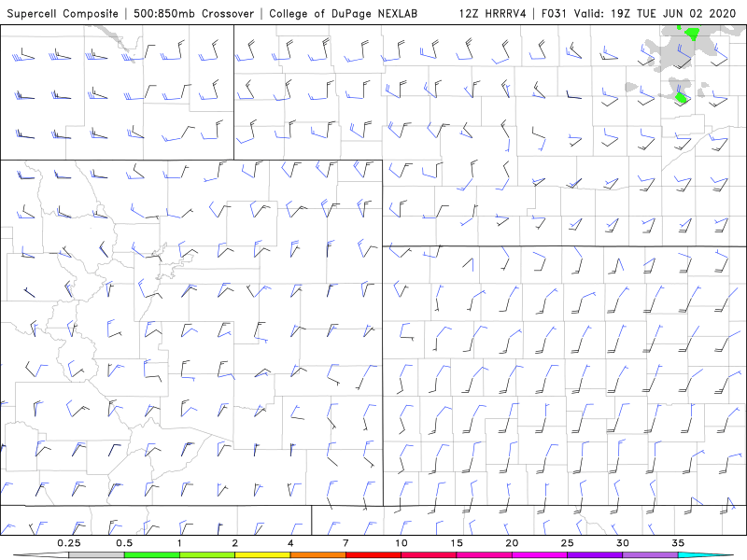Click the "35" legend value
This screenshot has width=747, height=560.
click(x=678, y=543)
